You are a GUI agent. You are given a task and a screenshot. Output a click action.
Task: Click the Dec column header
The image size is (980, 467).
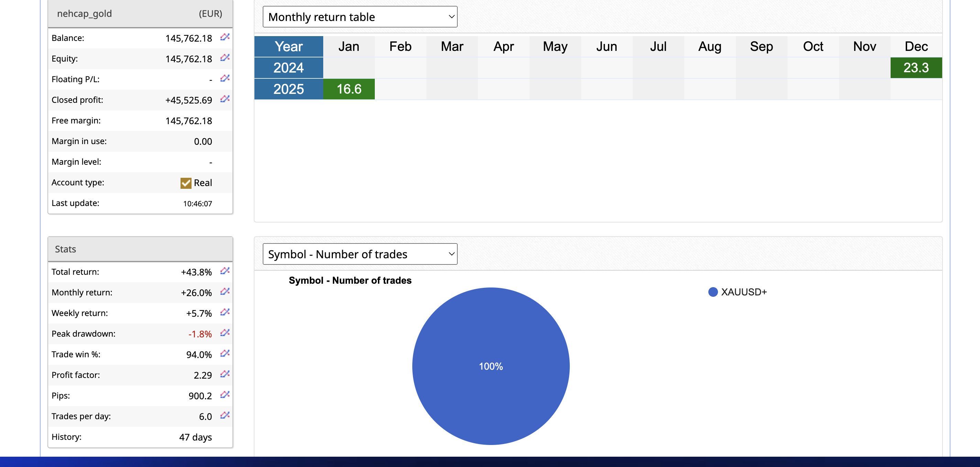916,46
